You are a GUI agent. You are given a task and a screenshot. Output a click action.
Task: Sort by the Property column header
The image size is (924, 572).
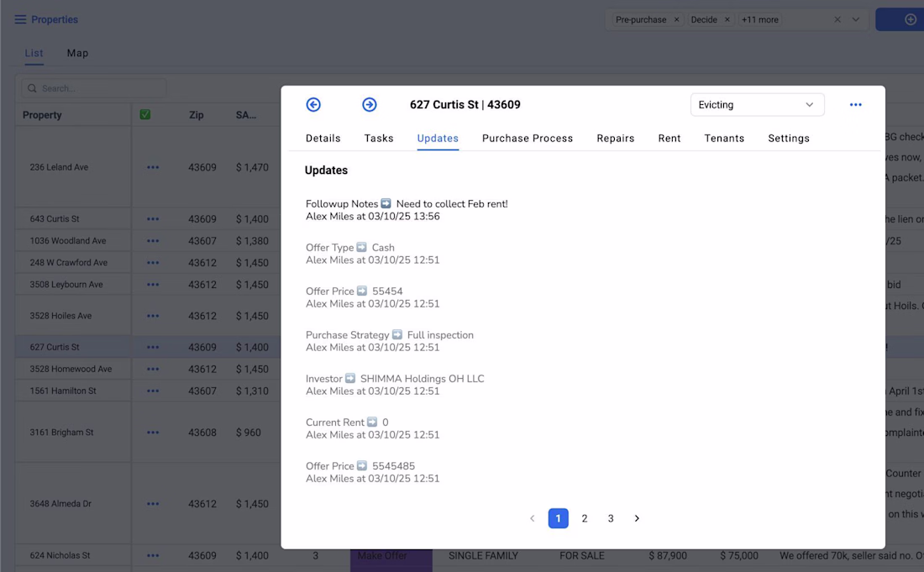click(x=42, y=115)
